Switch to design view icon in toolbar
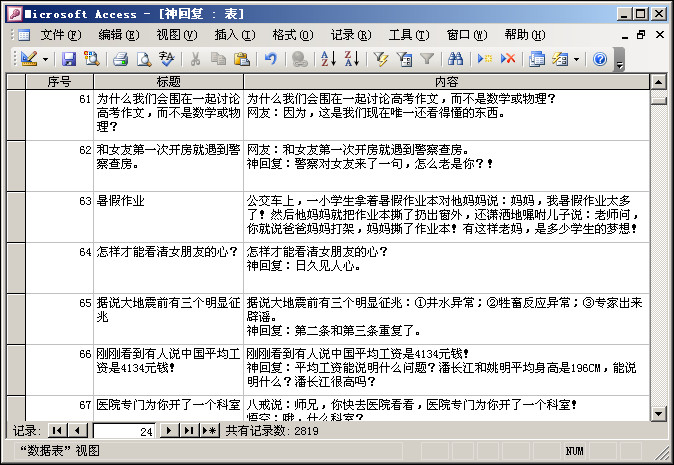This screenshot has height=465, width=674. tap(29, 59)
